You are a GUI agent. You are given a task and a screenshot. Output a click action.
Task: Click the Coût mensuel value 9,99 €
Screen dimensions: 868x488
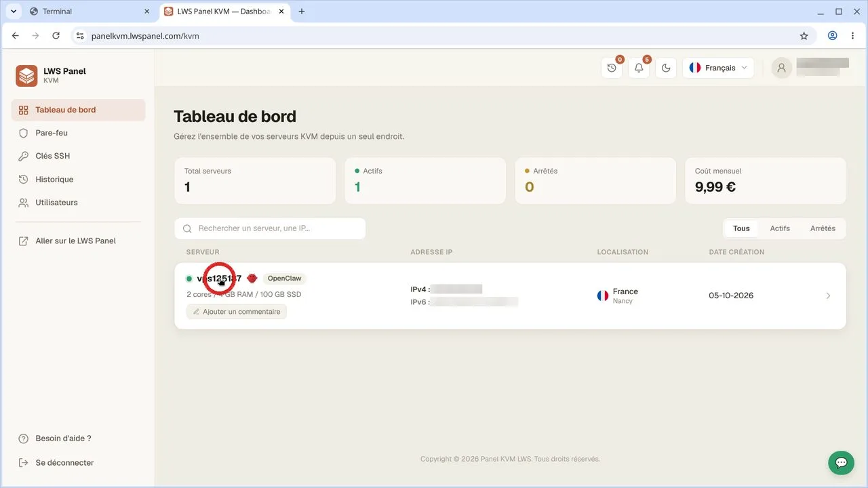(x=715, y=187)
